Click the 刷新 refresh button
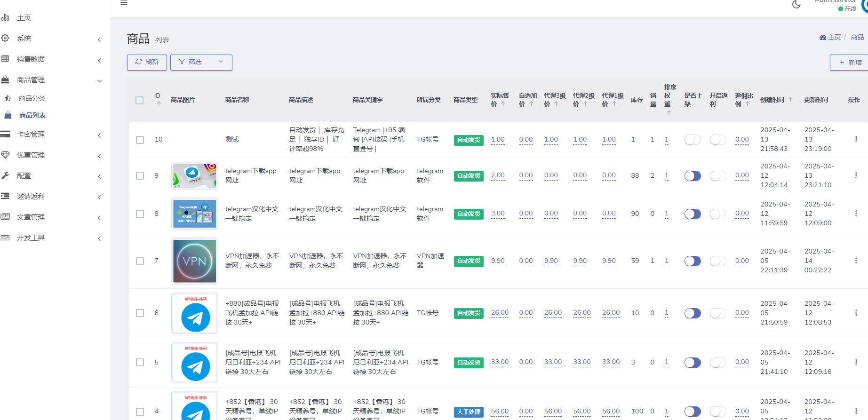The width and height of the screenshot is (868, 420). pos(147,62)
